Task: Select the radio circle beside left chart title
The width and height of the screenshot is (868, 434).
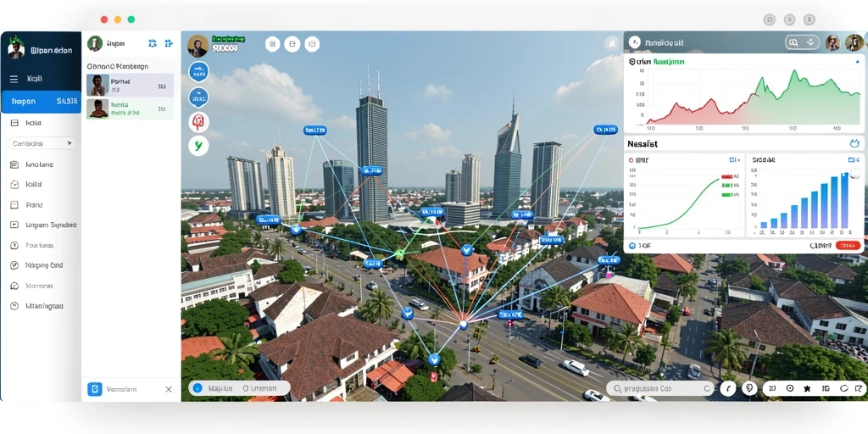Action: click(x=632, y=160)
